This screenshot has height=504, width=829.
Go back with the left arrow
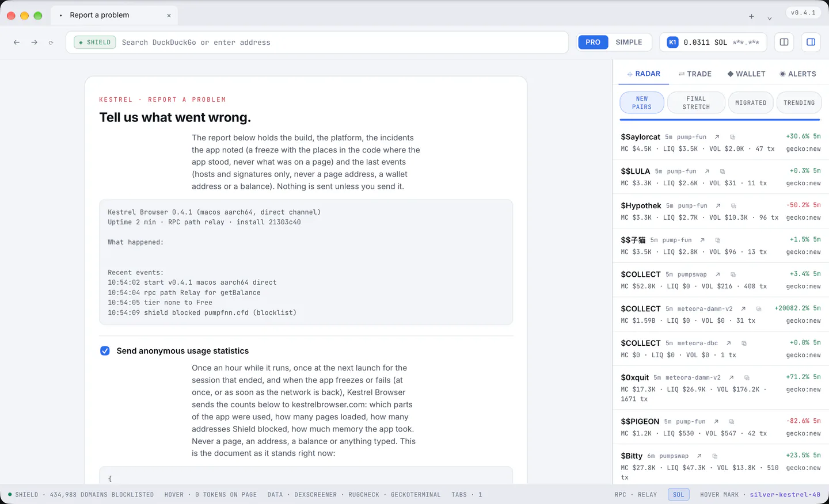[x=17, y=43]
